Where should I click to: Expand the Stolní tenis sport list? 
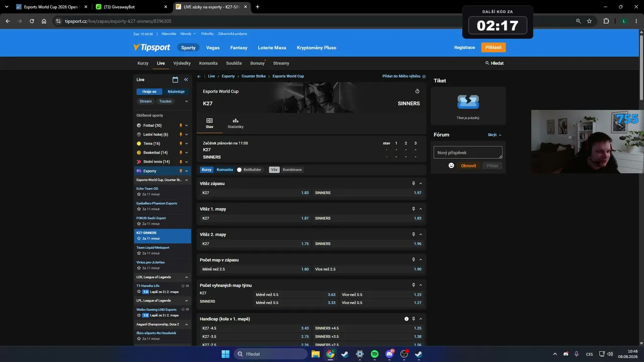pos(187,162)
